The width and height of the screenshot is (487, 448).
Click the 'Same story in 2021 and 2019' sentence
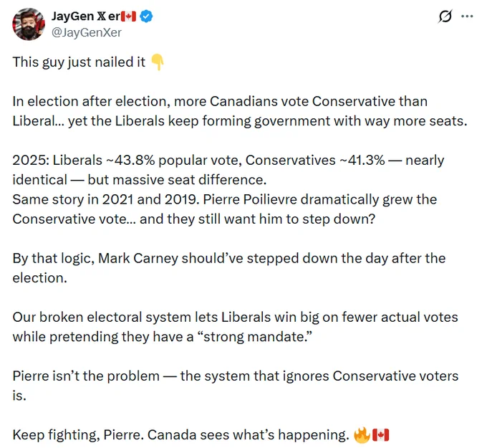106,199
